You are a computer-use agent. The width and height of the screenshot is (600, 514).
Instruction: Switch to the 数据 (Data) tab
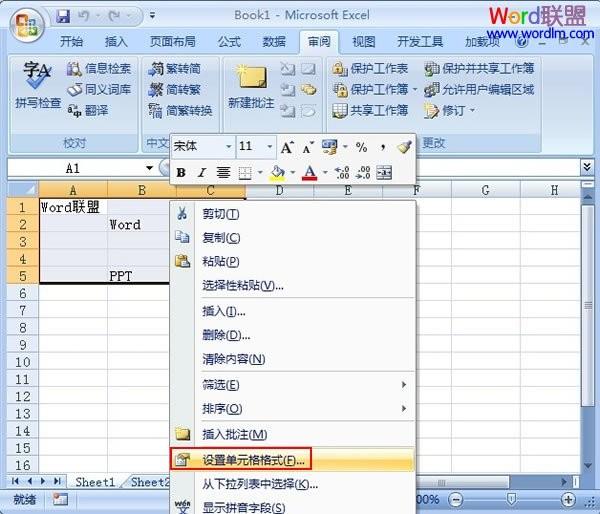pos(274,41)
